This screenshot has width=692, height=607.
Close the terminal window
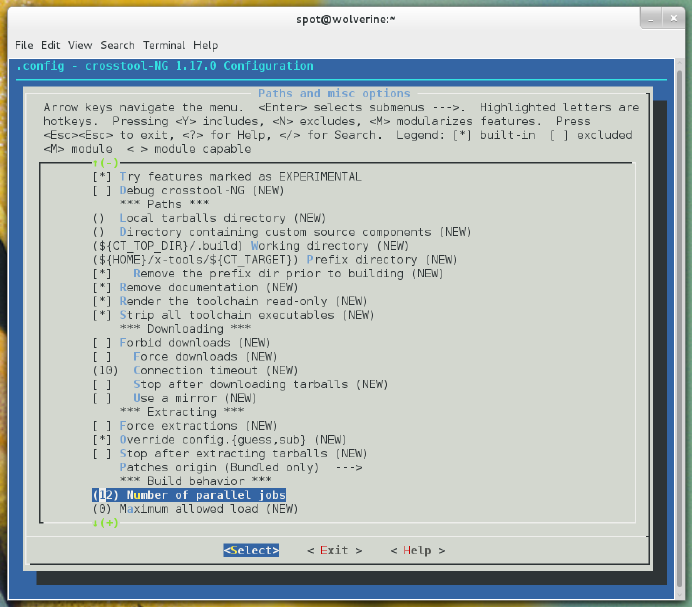673,19
